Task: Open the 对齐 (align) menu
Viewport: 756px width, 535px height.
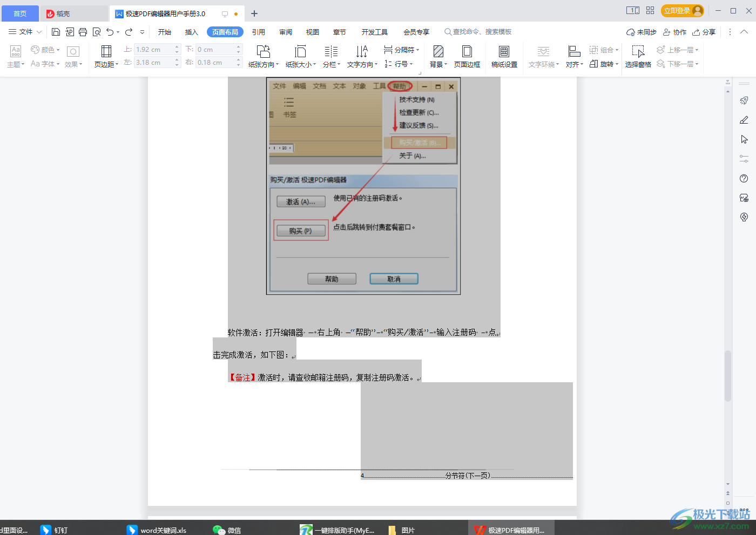Action: tap(575, 56)
